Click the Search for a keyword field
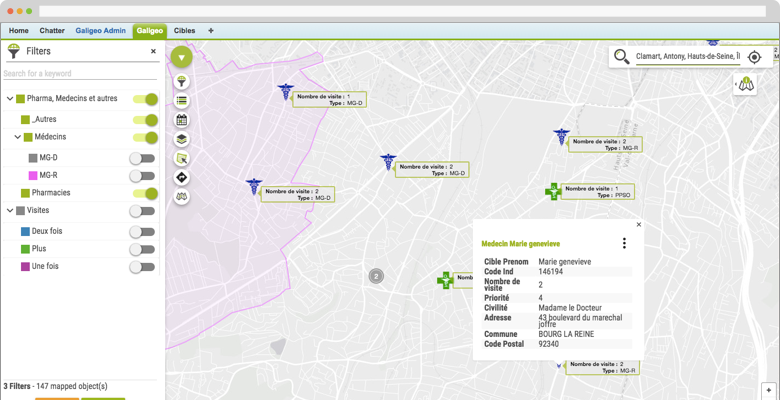780x400 pixels. 80,73
